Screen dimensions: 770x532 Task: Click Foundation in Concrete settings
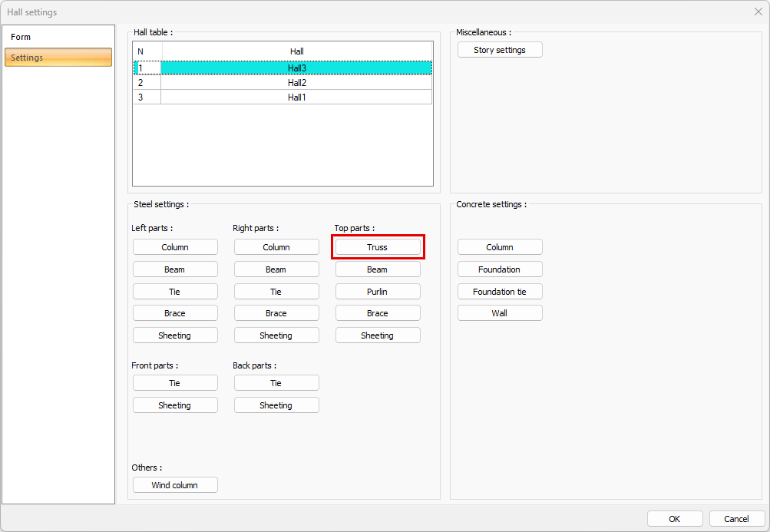[x=500, y=269]
